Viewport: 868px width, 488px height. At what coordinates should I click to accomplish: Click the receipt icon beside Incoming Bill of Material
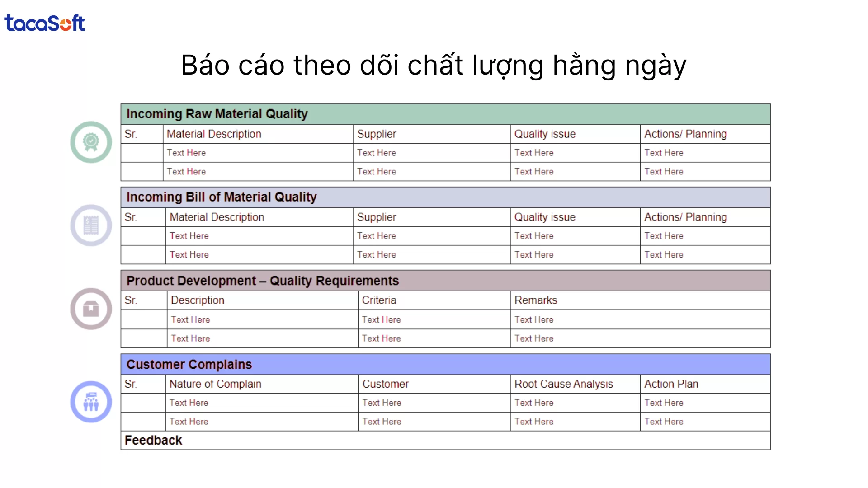(x=91, y=225)
